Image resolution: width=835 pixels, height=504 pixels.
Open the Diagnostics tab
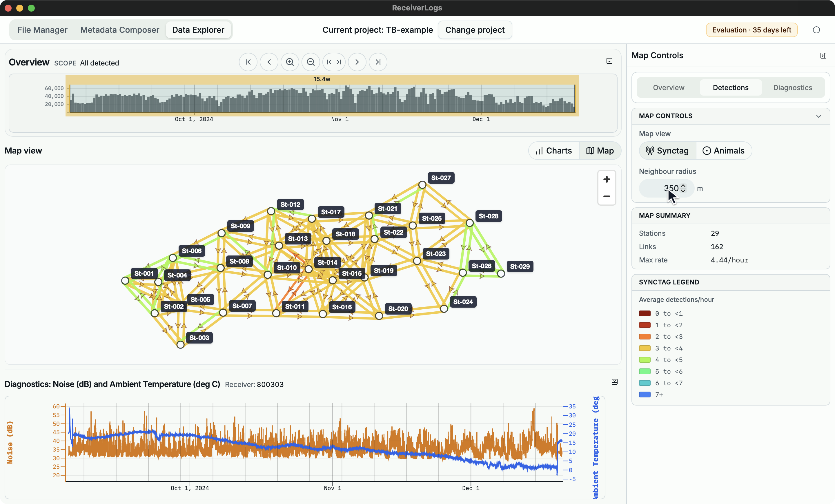click(x=793, y=88)
